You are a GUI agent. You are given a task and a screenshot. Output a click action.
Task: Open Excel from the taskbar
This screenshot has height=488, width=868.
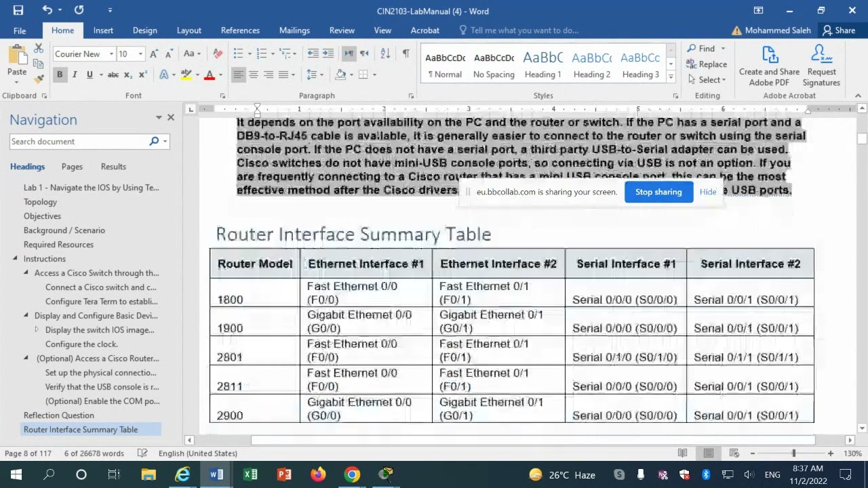tap(250, 474)
